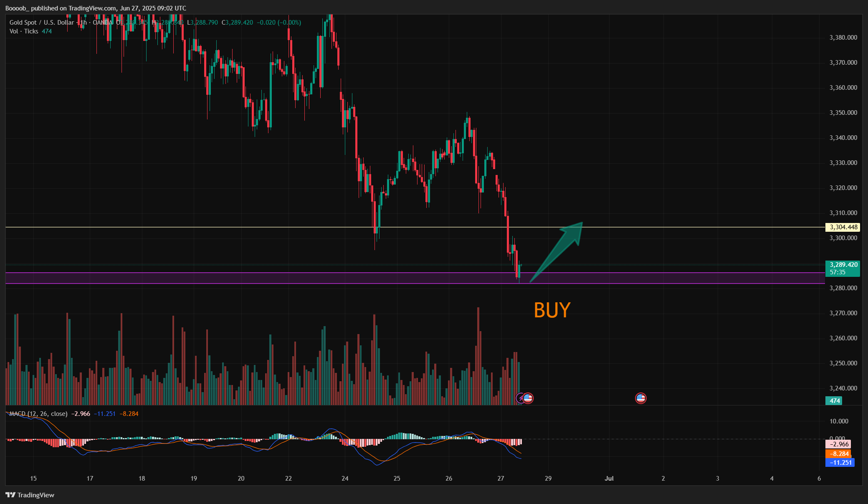This screenshot has height=504, width=868.
Task: Click the blue -11.251 MACD axis label
Action: (840, 462)
